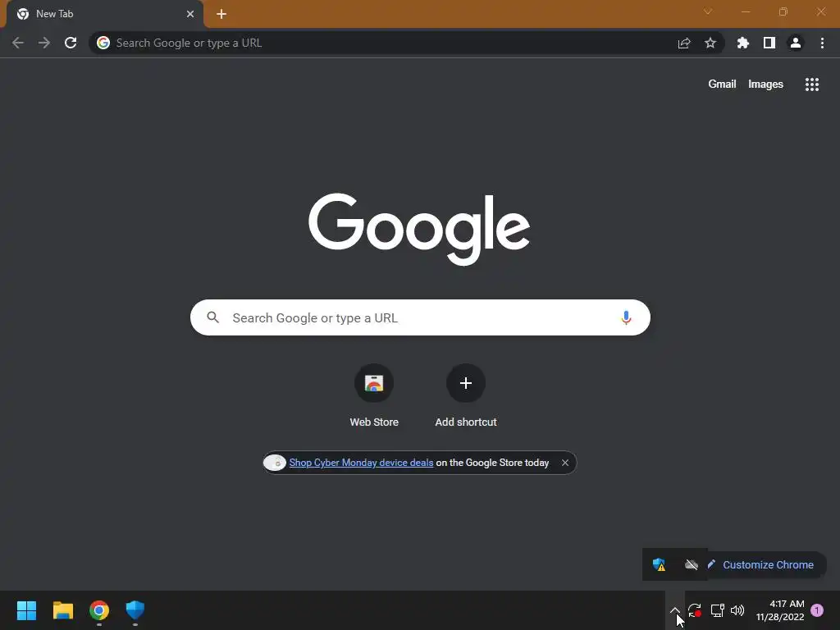Viewport: 840px width, 630px height.
Task: Start voice search with microphone
Action: pos(626,317)
